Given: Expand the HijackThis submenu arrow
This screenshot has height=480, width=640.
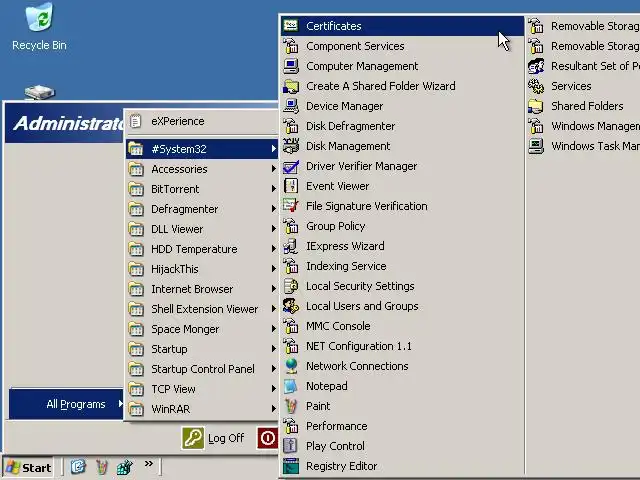Looking at the screenshot, I should click(x=274, y=269).
